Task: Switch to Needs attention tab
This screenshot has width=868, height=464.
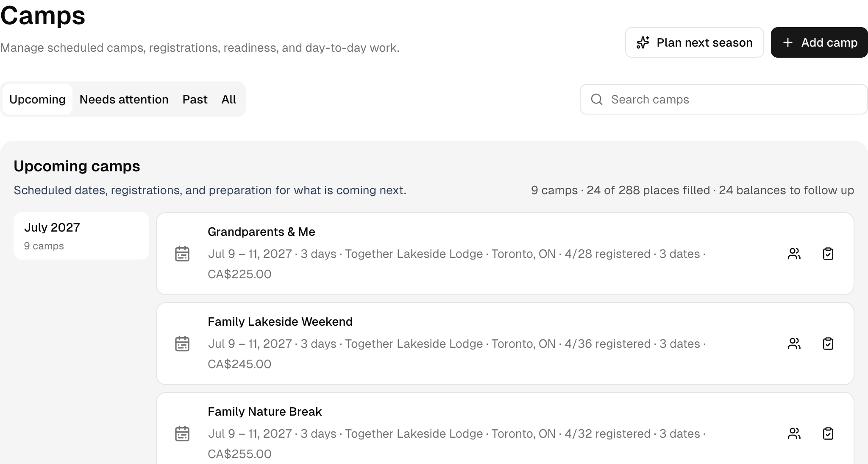Action: click(124, 99)
